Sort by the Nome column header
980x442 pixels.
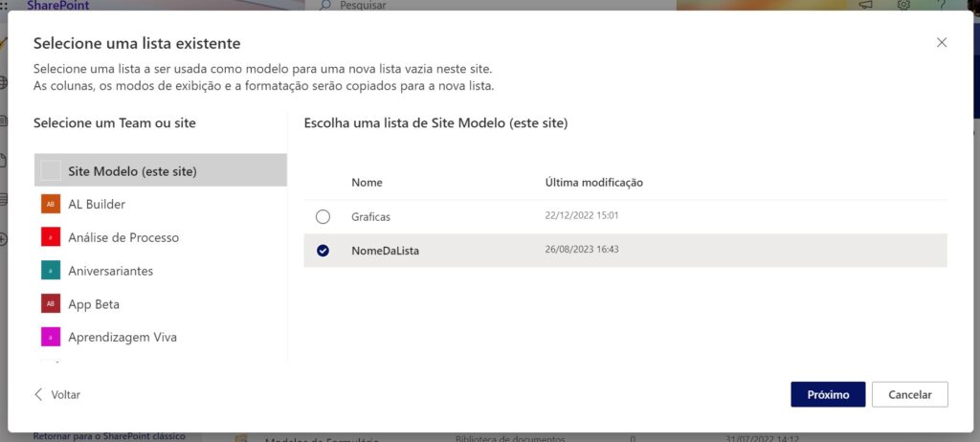pos(367,182)
